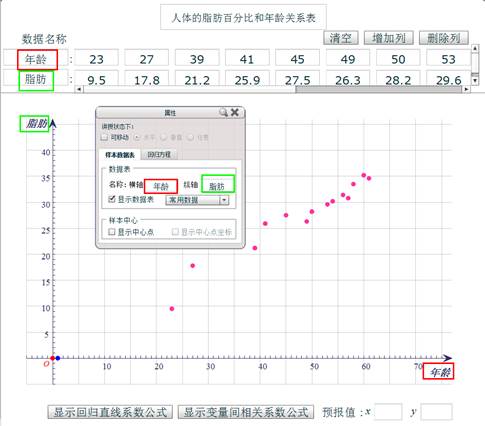Viewport: 485px width, 426px height.
Task: Switch to the 回归方程 tab
Action: click(x=159, y=154)
